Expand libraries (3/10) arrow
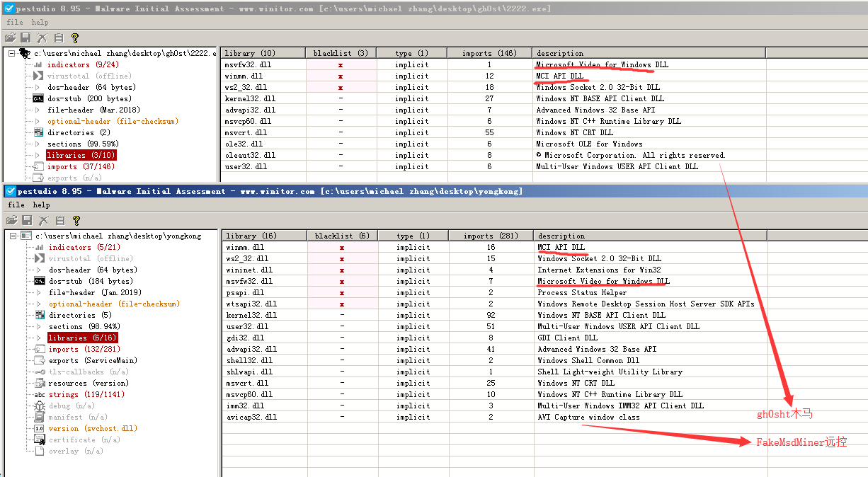Viewport: 868px width, 477px height. click(38, 155)
